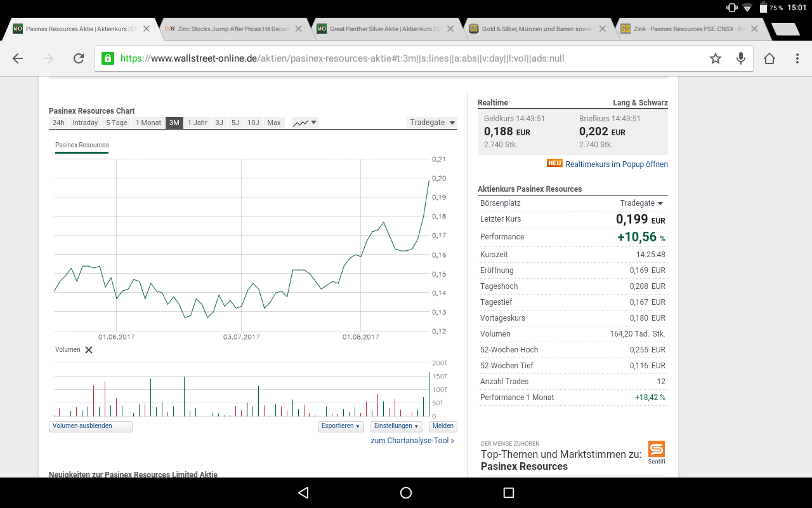Image resolution: width=812 pixels, height=508 pixels.
Task: Bookmark this page with the star
Action: [716, 58]
